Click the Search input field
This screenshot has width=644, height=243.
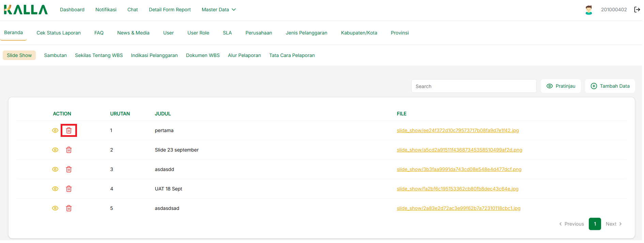pos(474,86)
